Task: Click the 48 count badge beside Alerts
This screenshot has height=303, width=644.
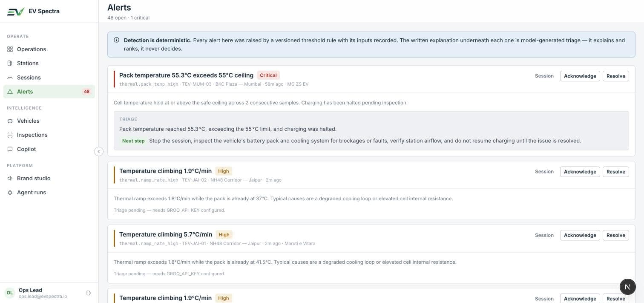Action: coord(87,92)
